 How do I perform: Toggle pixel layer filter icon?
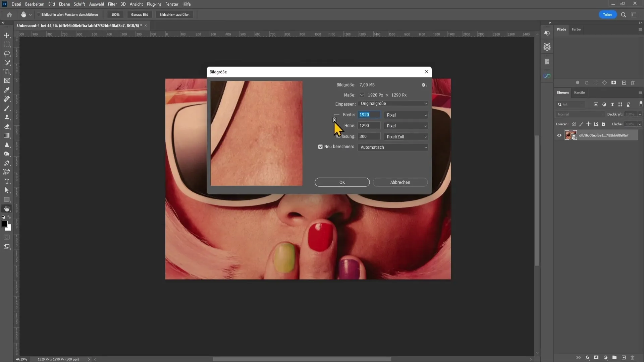(x=596, y=105)
